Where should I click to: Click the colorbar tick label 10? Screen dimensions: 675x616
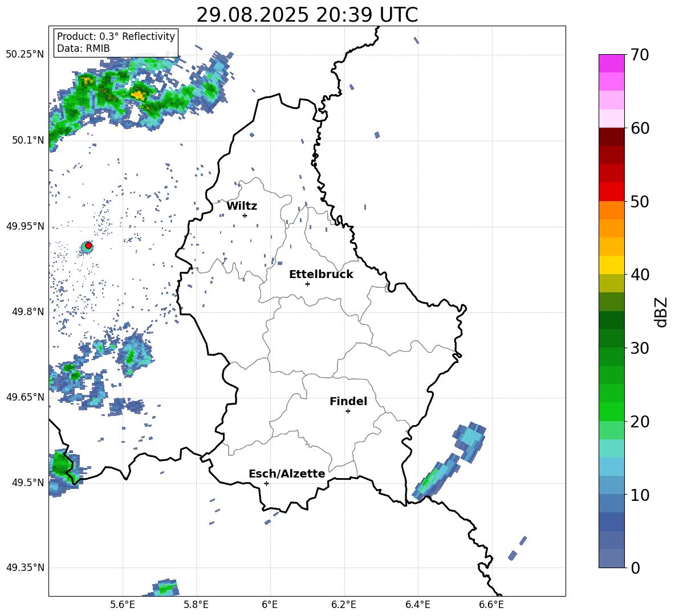640,495
